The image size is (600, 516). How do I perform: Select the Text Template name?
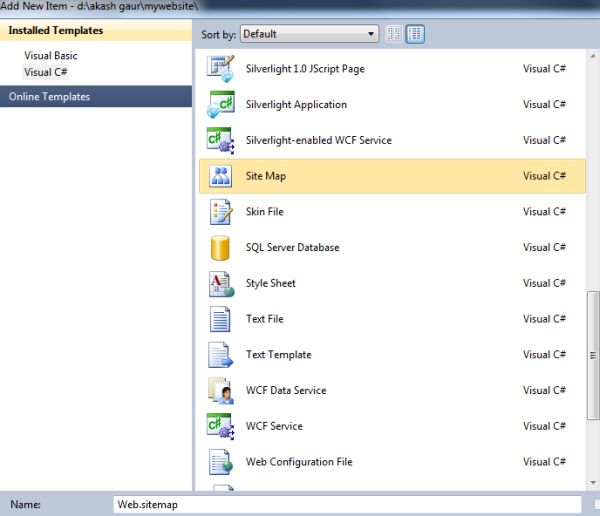[279, 355]
